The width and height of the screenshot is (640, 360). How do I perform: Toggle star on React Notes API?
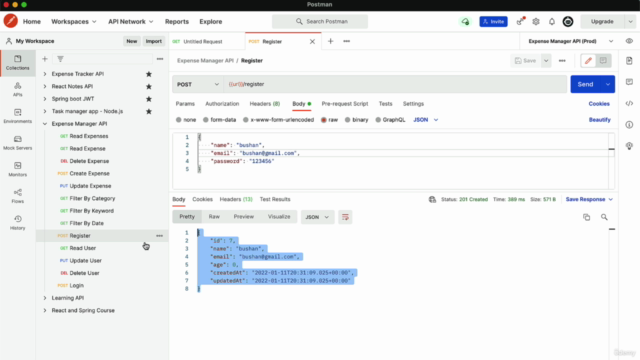pos(149,87)
